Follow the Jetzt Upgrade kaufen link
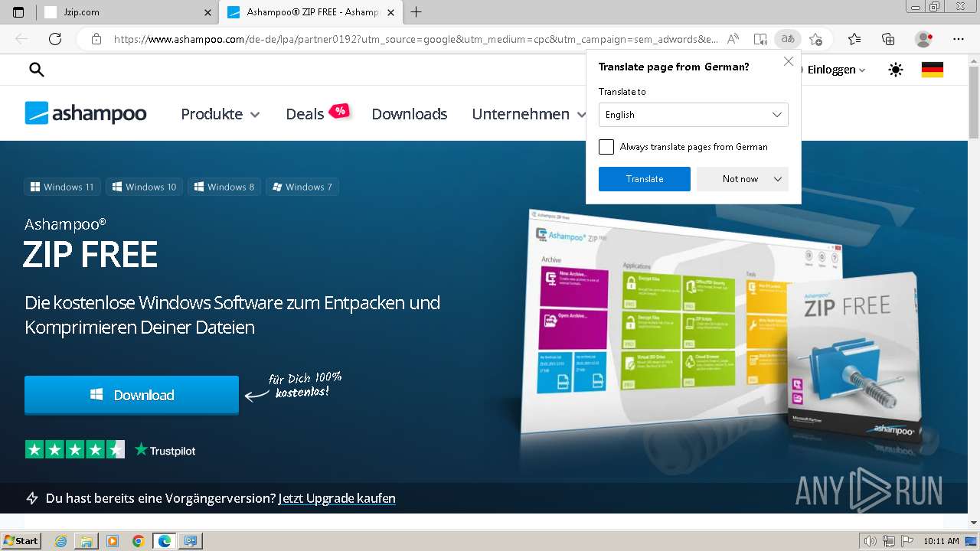Screen dimensions: 980x551 [337, 498]
